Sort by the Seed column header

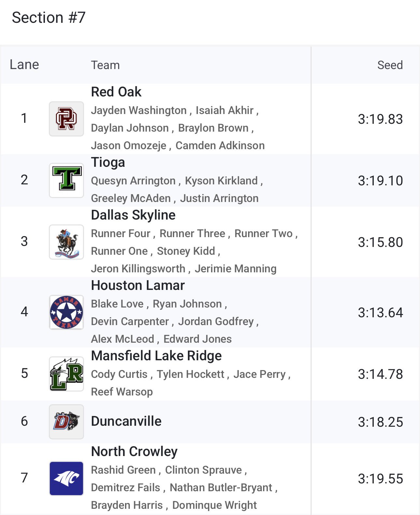pos(390,65)
